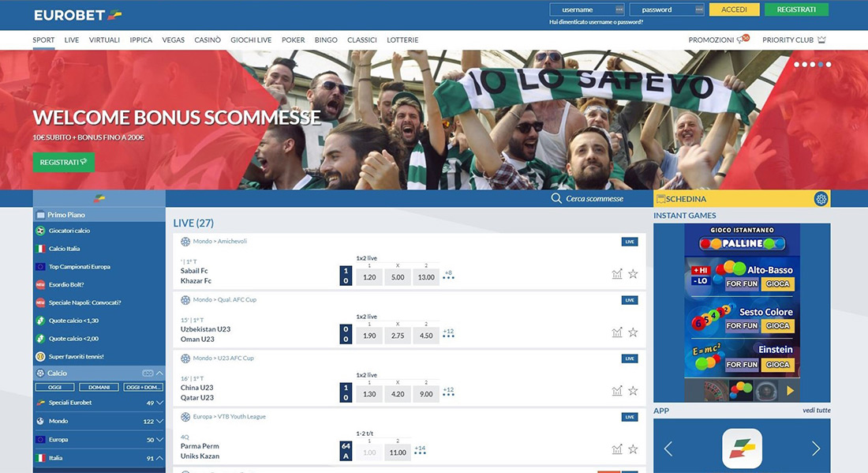The width and height of the screenshot is (868, 473).
Task: Click the EU flag beside Top Campionati Europa
Action: click(40, 266)
